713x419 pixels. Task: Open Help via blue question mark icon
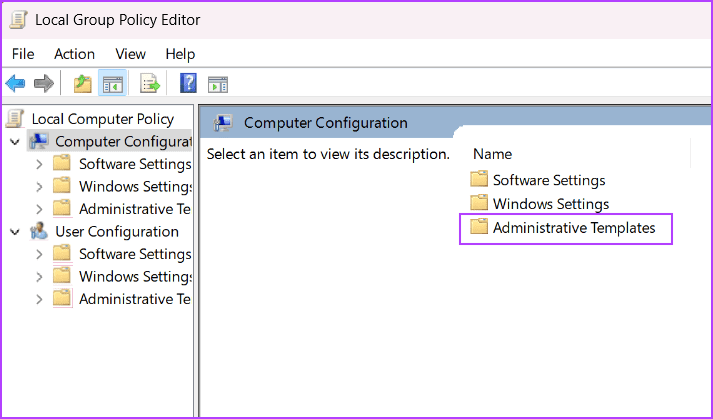pos(188,83)
